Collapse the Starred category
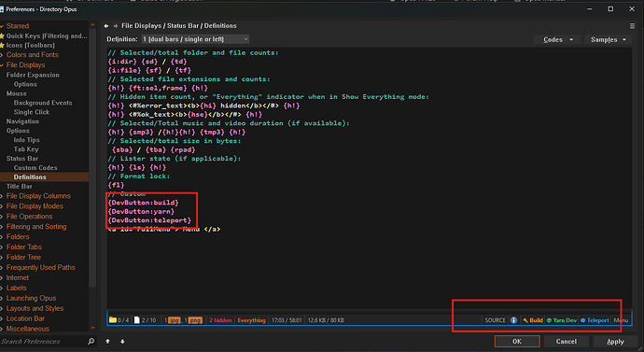Screen dimensions: 644x352 coord(2,26)
